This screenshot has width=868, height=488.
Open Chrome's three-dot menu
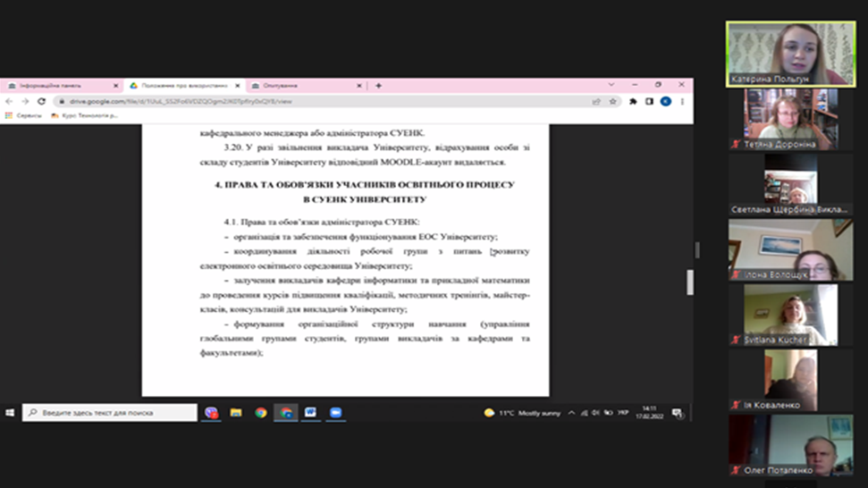(x=683, y=101)
